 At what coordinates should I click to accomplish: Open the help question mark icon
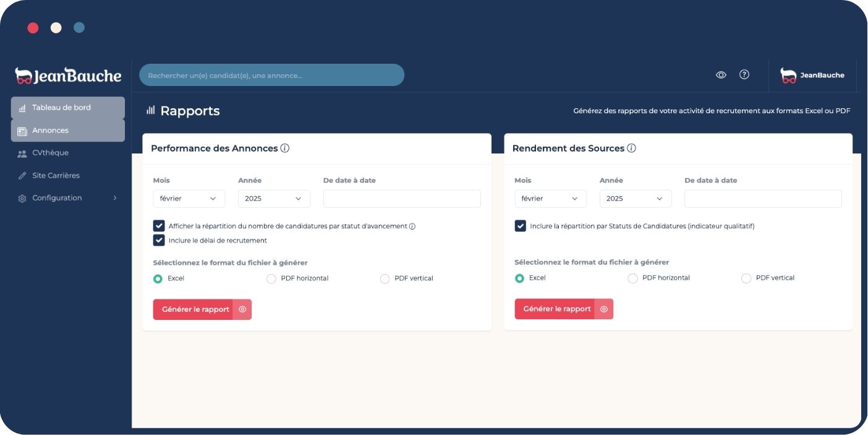[744, 74]
